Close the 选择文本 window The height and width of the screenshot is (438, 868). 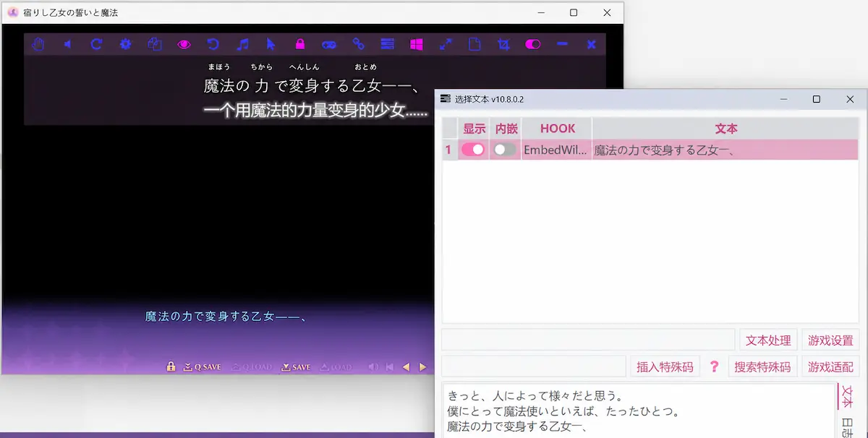[x=850, y=99]
